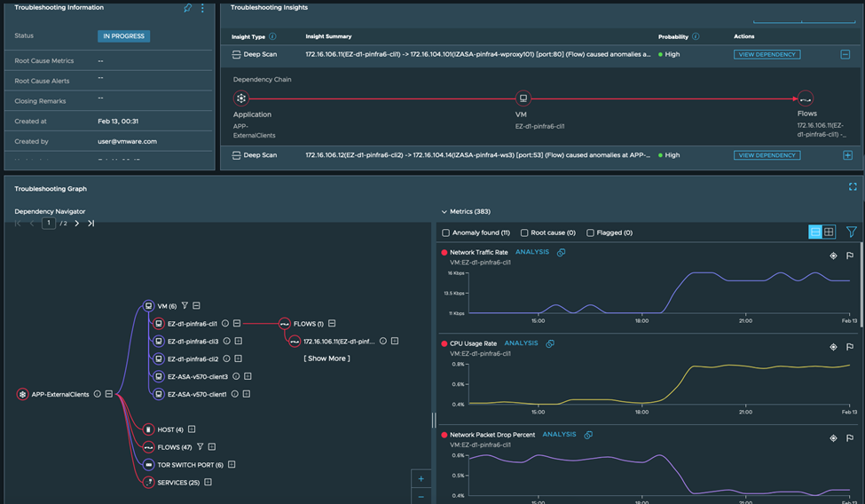The width and height of the screenshot is (865, 504).
Task: Click the pin icon in Troubleshooting Information
Action: [187, 8]
